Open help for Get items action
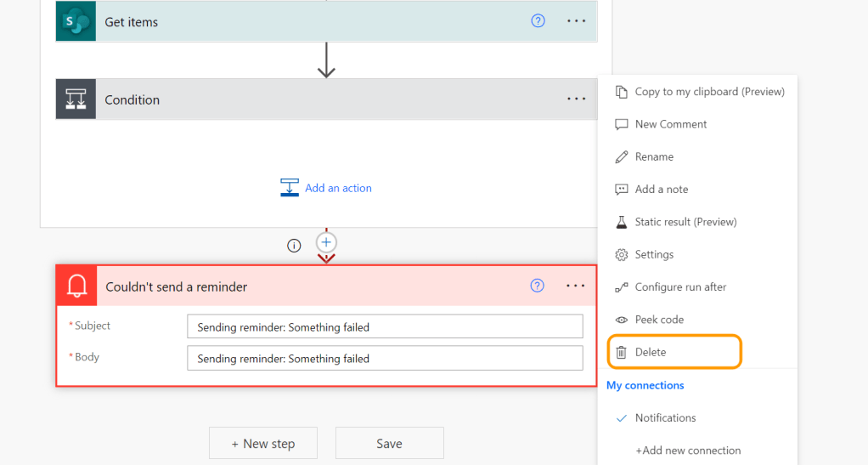Image resolution: width=868 pixels, height=465 pixels. pos(538,21)
